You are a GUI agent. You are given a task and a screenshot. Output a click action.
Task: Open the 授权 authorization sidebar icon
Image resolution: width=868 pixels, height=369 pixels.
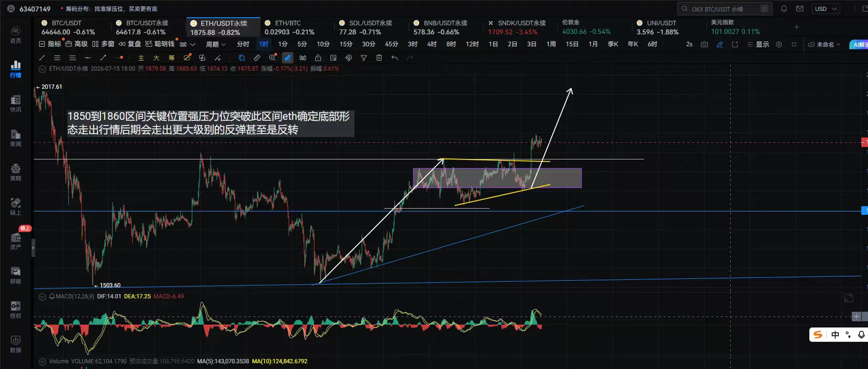click(x=16, y=309)
